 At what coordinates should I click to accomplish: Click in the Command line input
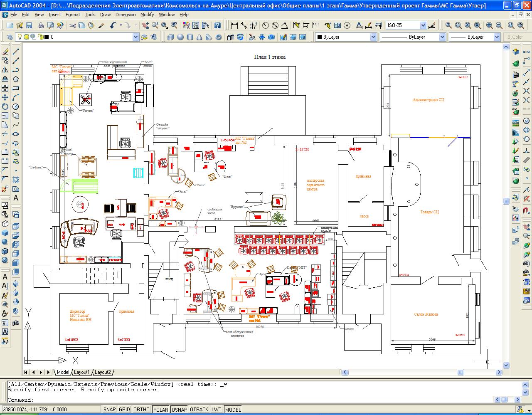pos(249,400)
